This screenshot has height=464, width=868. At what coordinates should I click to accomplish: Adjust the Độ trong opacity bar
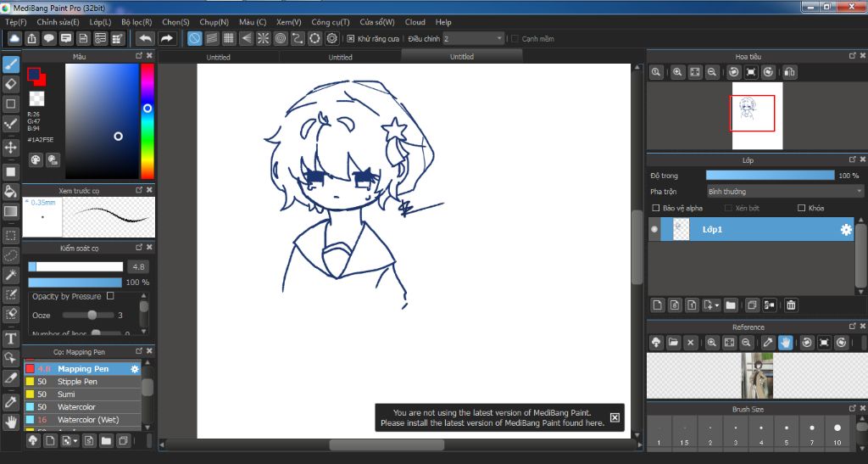click(770, 176)
